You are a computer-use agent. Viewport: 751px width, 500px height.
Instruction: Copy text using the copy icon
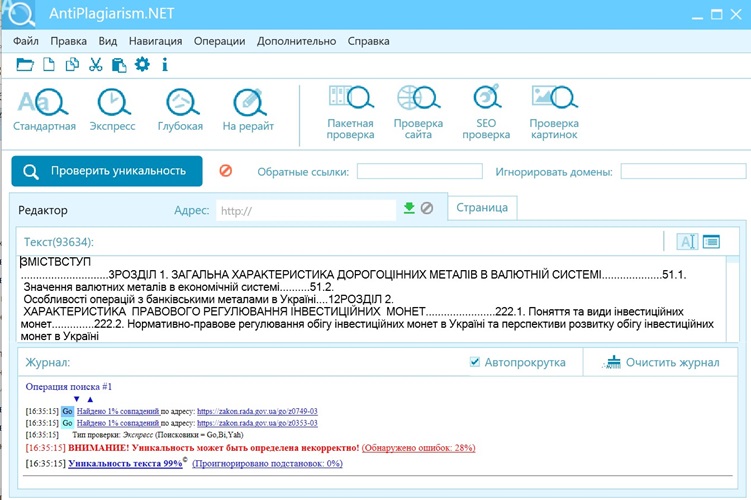click(72, 64)
